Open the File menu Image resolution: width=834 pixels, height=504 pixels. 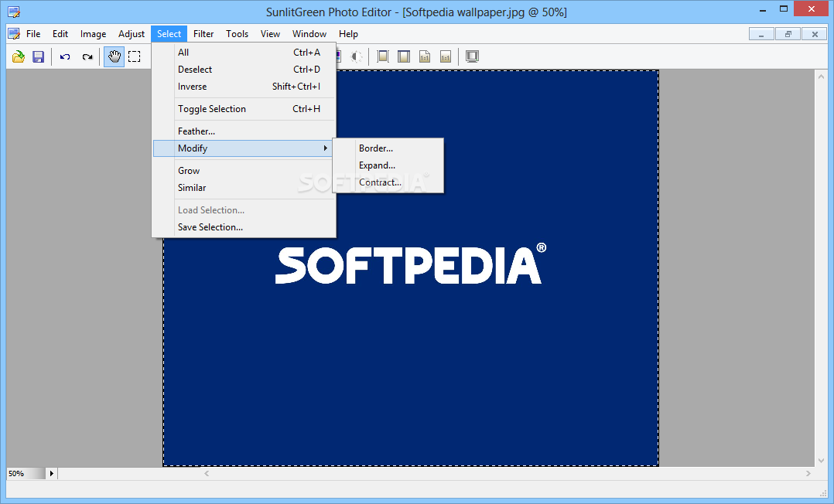33,34
